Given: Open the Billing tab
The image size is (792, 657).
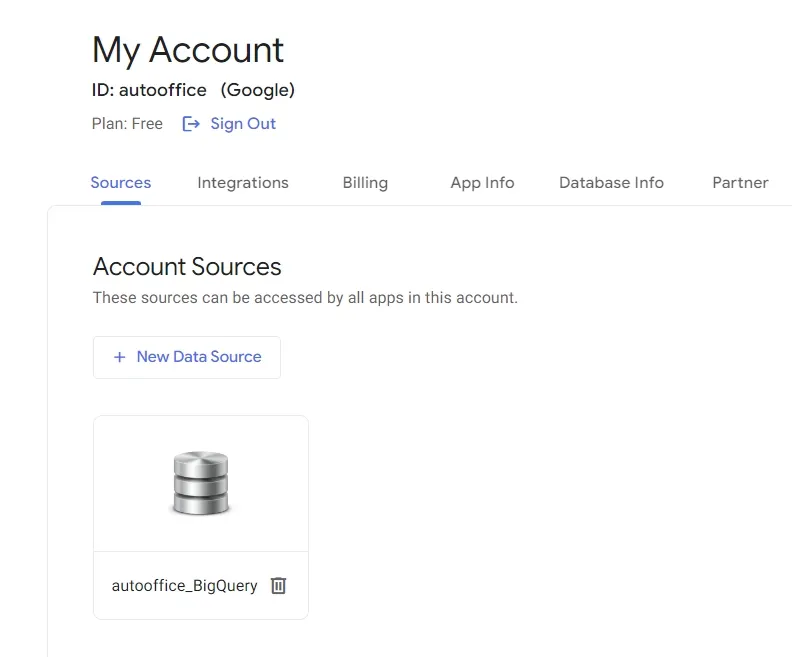Looking at the screenshot, I should 365,183.
